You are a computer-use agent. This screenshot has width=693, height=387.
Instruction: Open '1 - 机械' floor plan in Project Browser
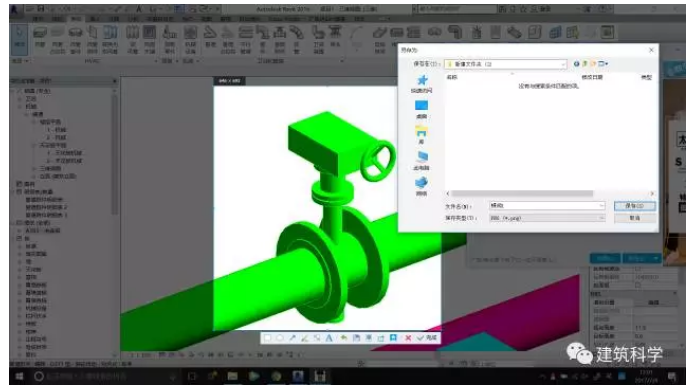[x=57, y=130]
